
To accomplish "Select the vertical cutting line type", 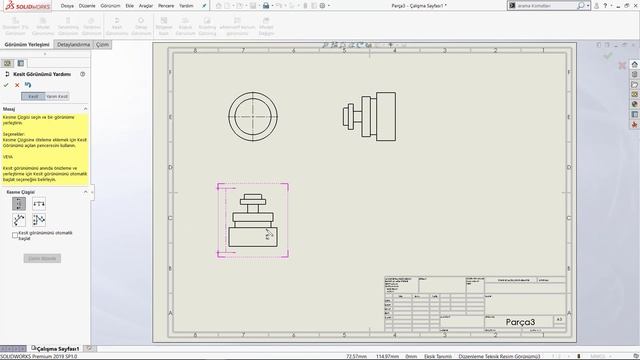I will (19, 204).
